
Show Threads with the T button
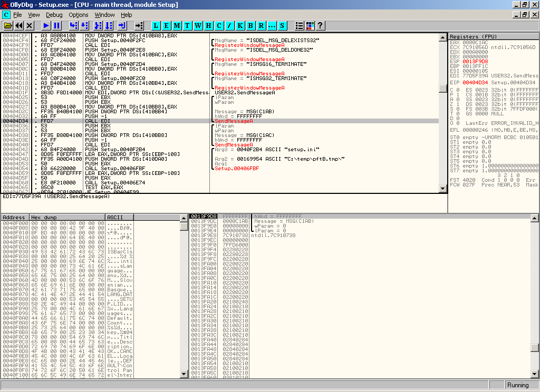pos(187,26)
